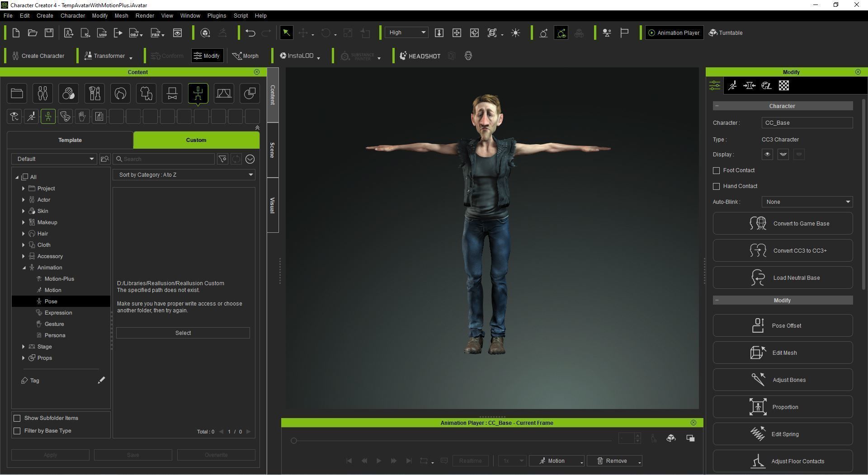The image size is (868, 475).
Task: Open the Accessory category icon in Content
Action: pyautogui.click(x=172, y=94)
